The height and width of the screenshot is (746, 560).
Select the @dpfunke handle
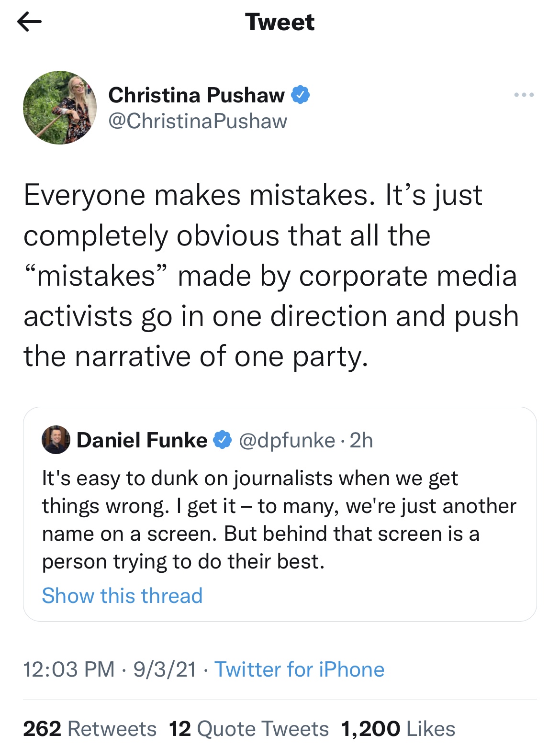pos(287,440)
